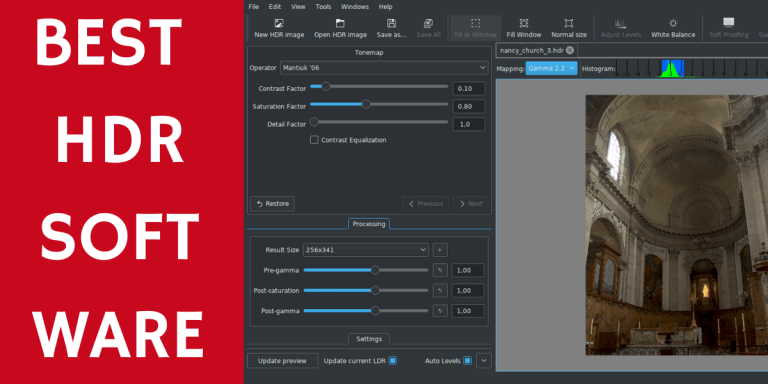Expand the arrow next to Auto Levels
The image size is (768, 384).
[x=483, y=361]
